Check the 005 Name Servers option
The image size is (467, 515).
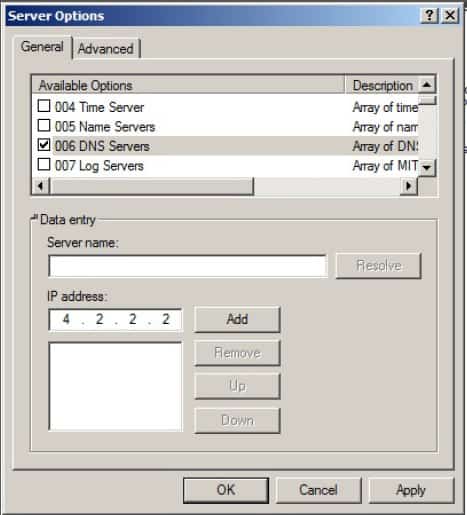[x=44, y=126]
